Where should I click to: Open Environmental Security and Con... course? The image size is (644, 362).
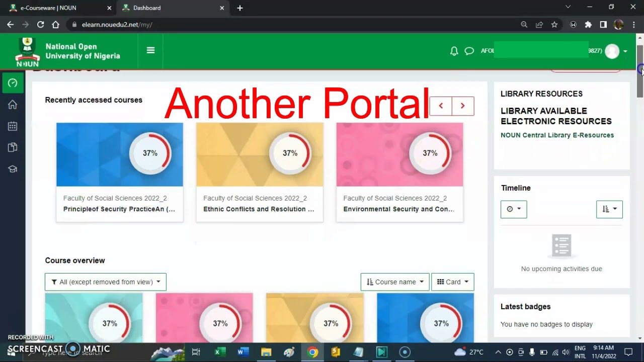click(x=398, y=209)
